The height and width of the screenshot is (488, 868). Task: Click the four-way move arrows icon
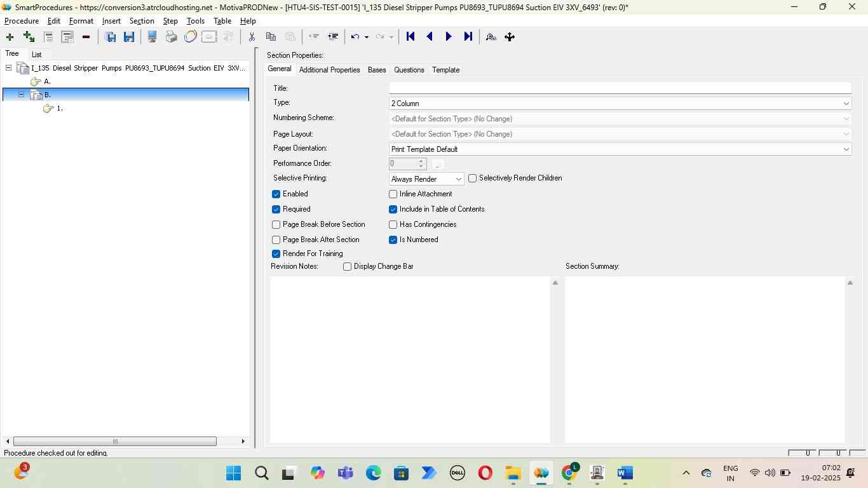(x=510, y=37)
